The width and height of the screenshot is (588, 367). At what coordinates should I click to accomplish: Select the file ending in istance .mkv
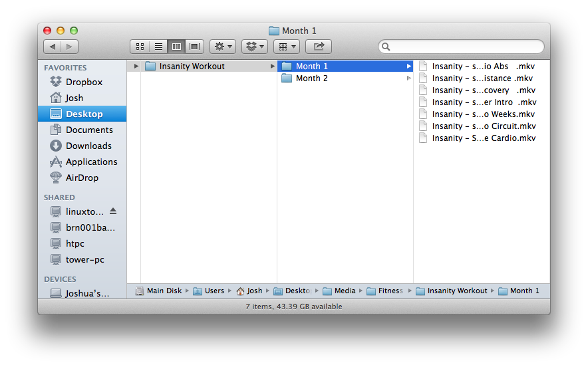482,78
